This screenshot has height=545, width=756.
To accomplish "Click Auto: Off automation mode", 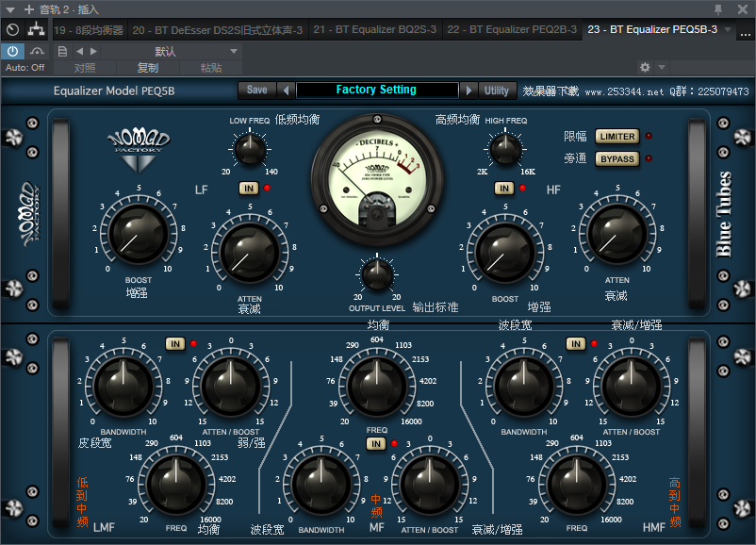I will 25,68.
